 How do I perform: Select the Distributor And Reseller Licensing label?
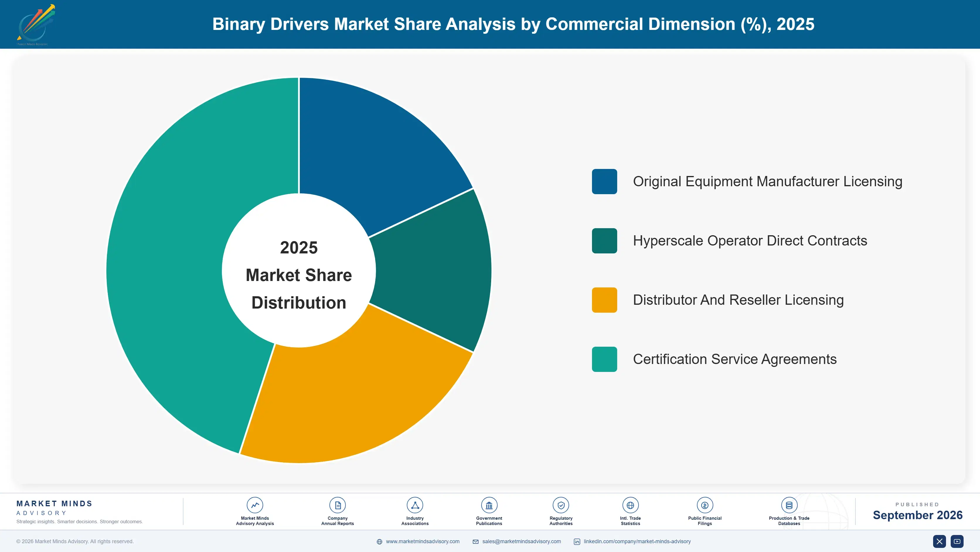click(x=738, y=300)
